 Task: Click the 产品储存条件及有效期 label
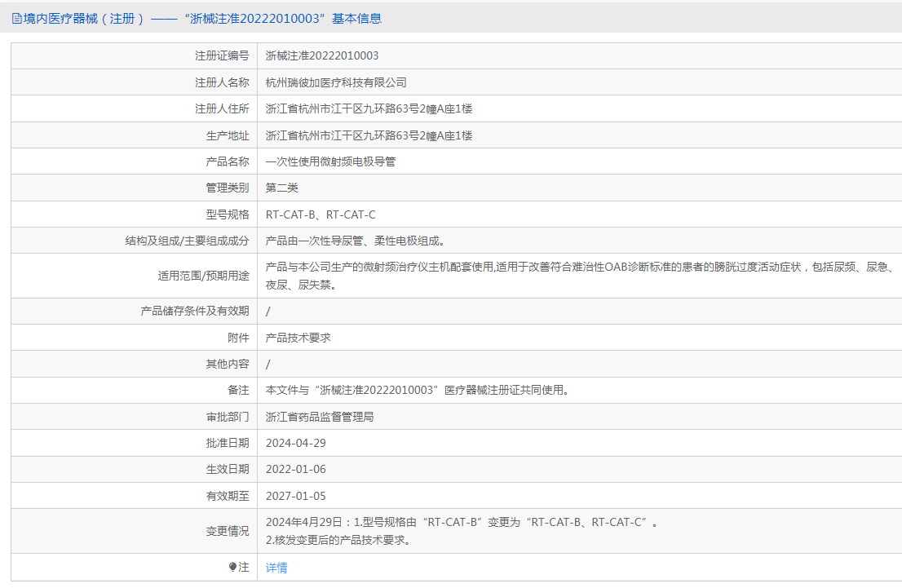pyautogui.click(x=194, y=311)
